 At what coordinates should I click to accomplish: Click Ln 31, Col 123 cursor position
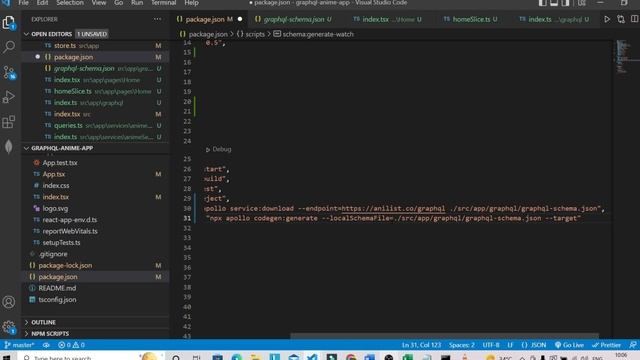[421, 345]
